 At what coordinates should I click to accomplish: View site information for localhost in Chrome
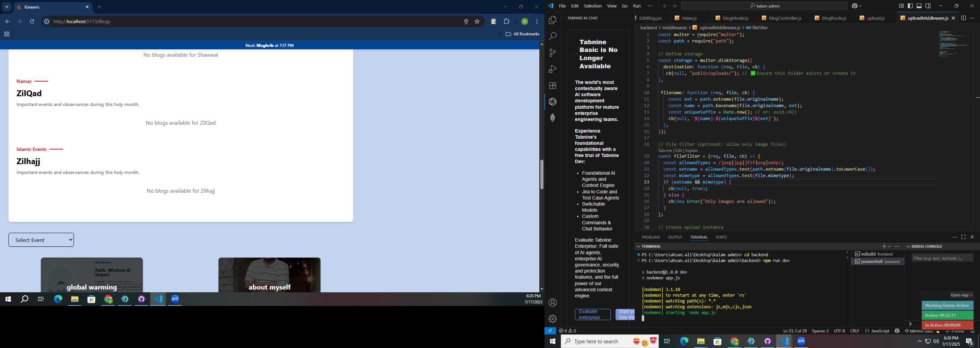(x=46, y=22)
